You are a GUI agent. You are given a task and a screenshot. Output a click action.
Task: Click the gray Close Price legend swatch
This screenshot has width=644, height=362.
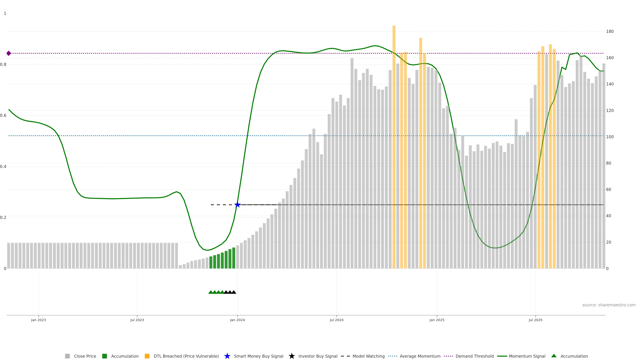[67, 356]
